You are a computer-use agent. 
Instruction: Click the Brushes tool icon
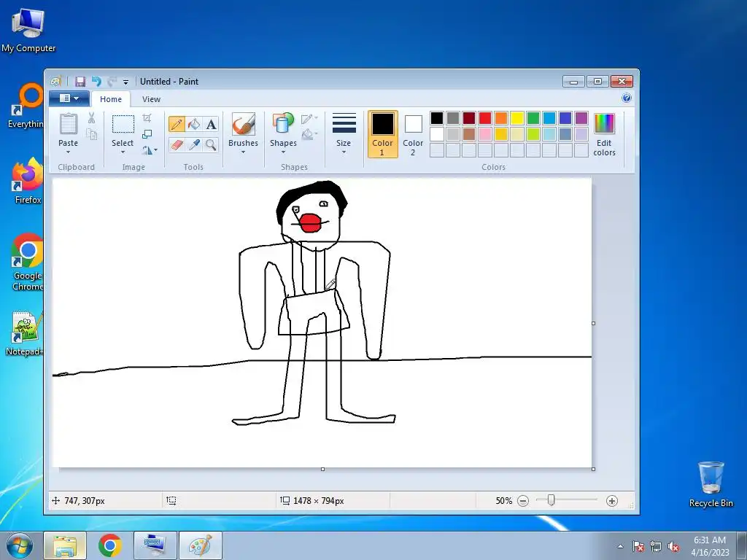tap(243, 124)
